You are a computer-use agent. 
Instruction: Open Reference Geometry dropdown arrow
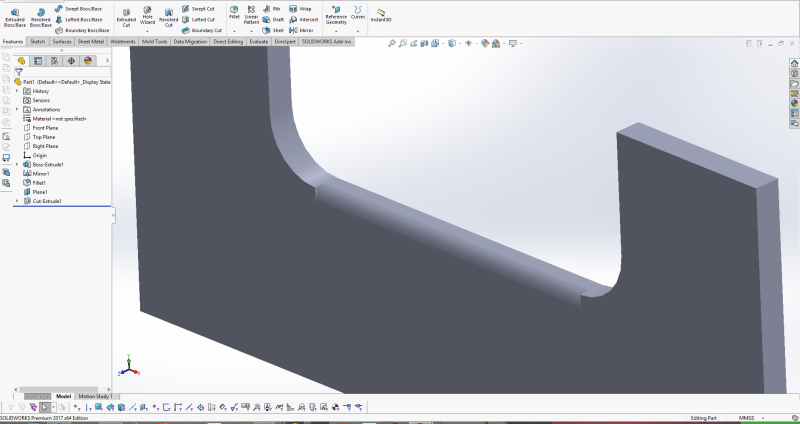tap(336, 31)
